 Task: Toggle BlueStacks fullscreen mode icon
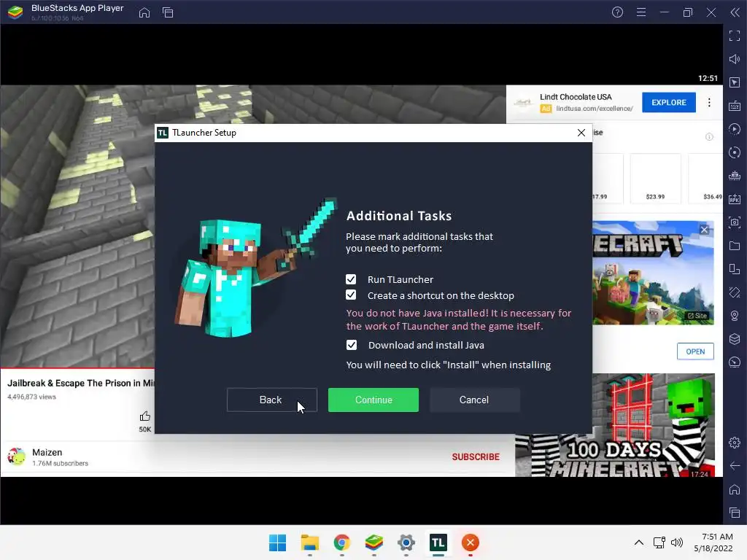coord(734,36)
